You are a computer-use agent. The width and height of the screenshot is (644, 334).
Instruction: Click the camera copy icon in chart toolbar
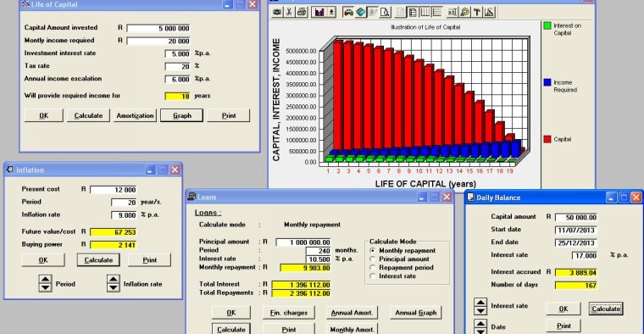point(277,12)
